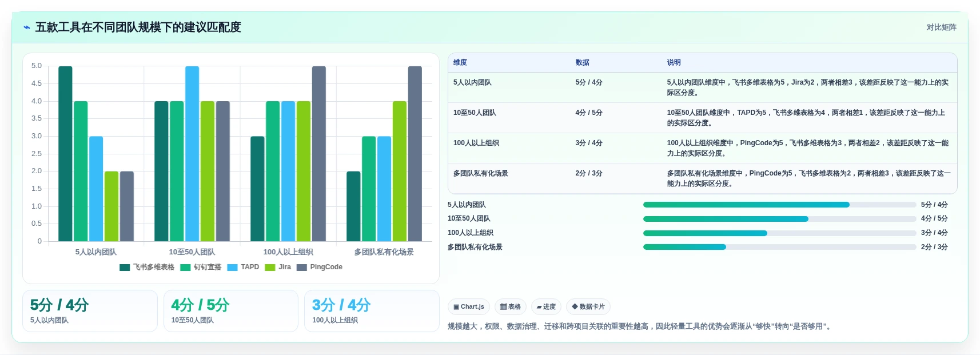Viewport: 980px width, 355px height.
Task: Click the 表格 tag chip
Action: [511, 306]
